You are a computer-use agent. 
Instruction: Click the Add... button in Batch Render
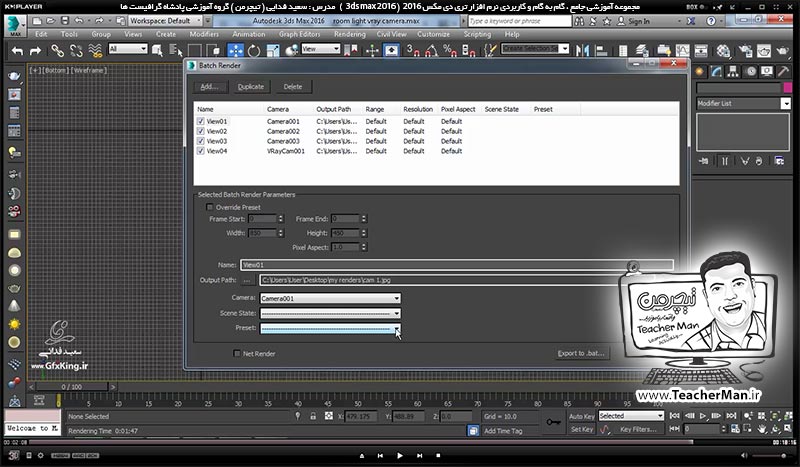209,87
